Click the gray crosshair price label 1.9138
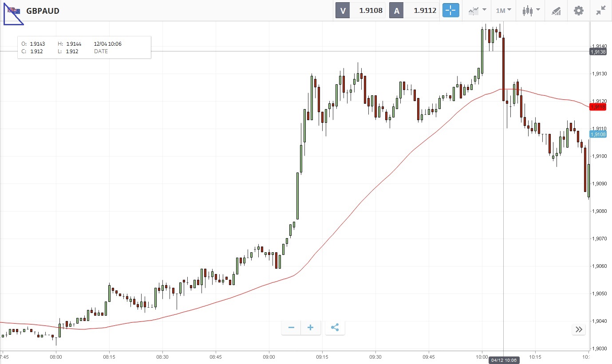Image resolution: width=612 pixels, height=364 pixels. (x=598, y=52)
